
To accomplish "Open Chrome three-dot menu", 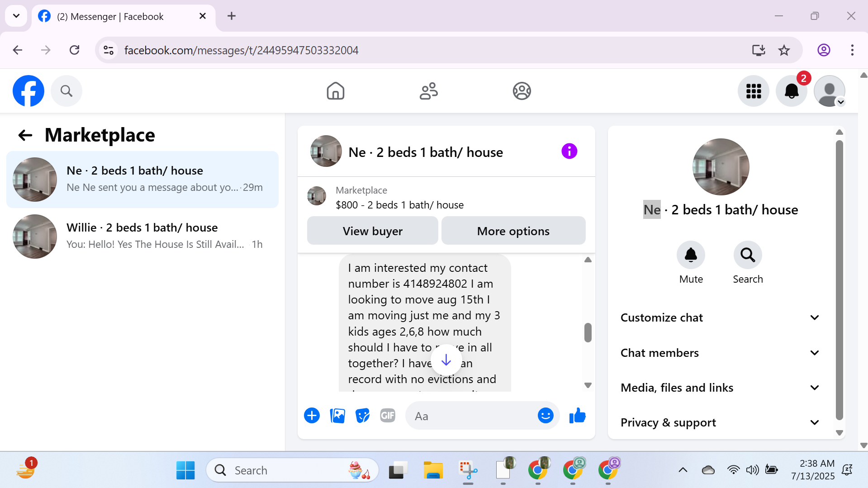I will coord(852,50).
